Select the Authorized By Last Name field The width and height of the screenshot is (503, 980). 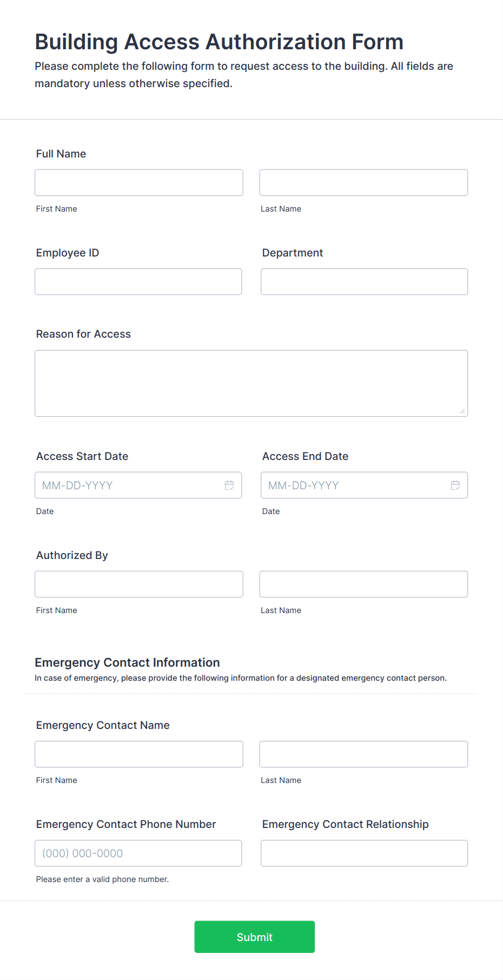(363, 584)
